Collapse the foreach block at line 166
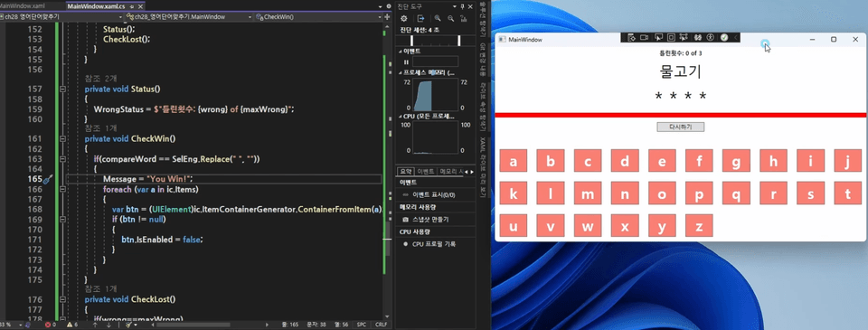Image resolution: width=868 pixels, height=330 pixels. coord(62,189)
